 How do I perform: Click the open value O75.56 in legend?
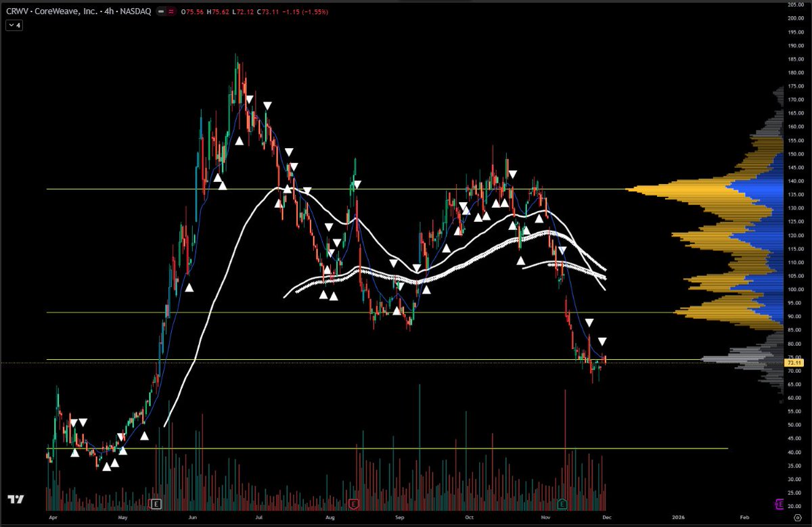coord(193,12)
